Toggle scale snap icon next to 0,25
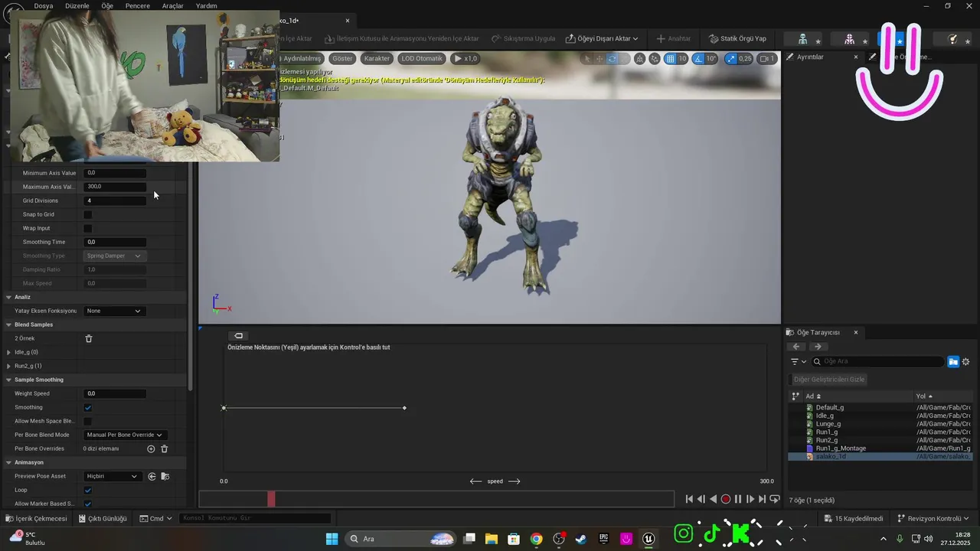 (730, 58)
